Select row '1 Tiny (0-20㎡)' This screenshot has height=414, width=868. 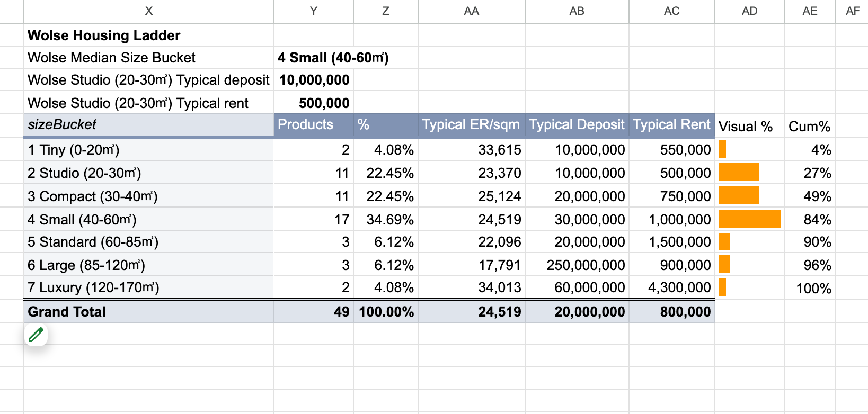(x=149, y=150)
